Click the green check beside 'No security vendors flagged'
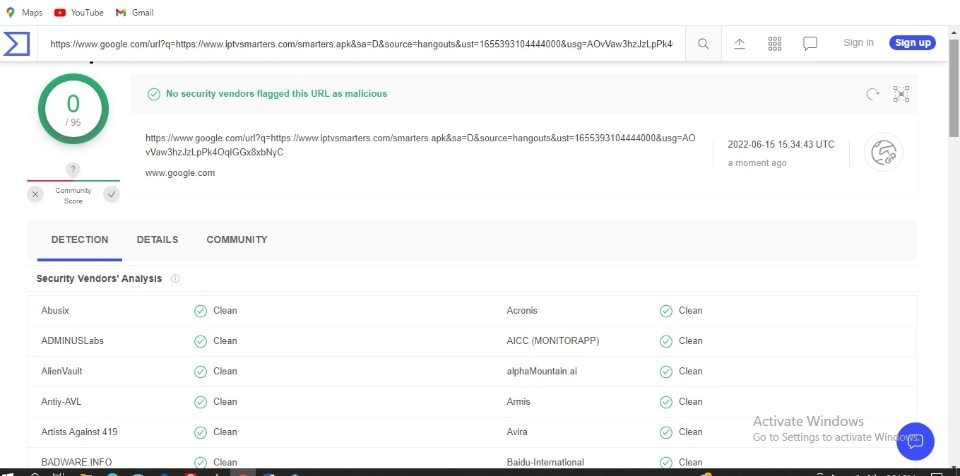 pos(154,94)
